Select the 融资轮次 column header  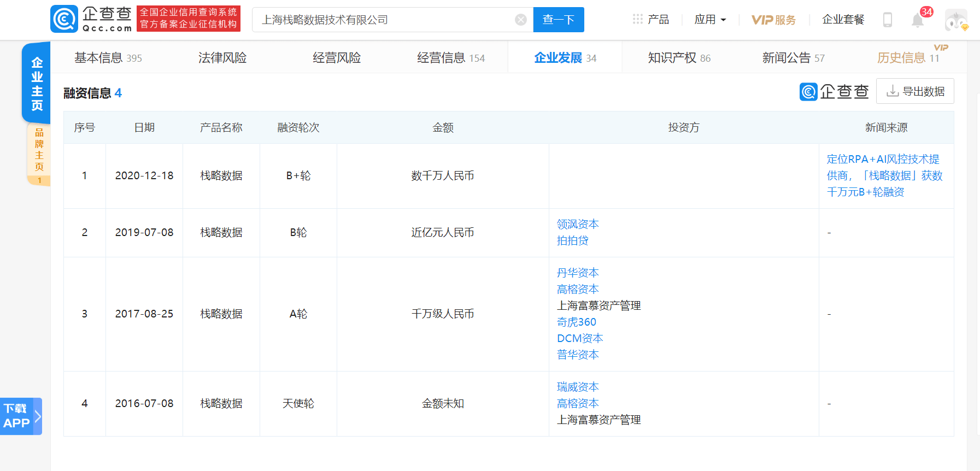(298, 127)
